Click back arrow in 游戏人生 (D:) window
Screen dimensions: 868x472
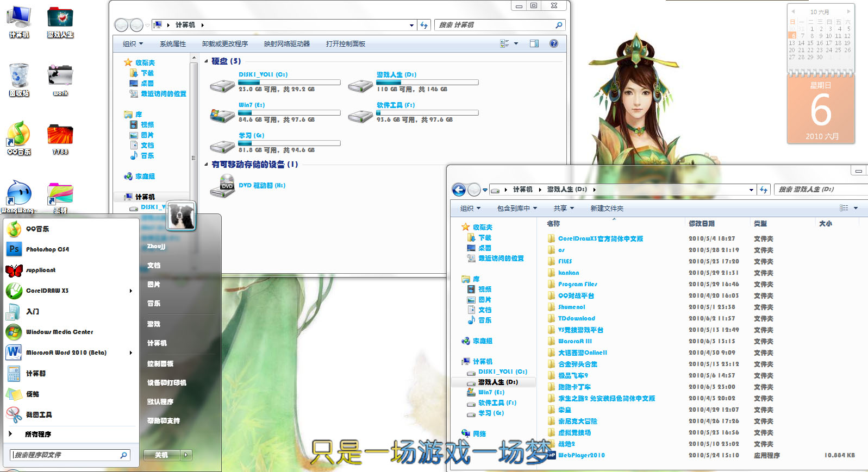459,190
